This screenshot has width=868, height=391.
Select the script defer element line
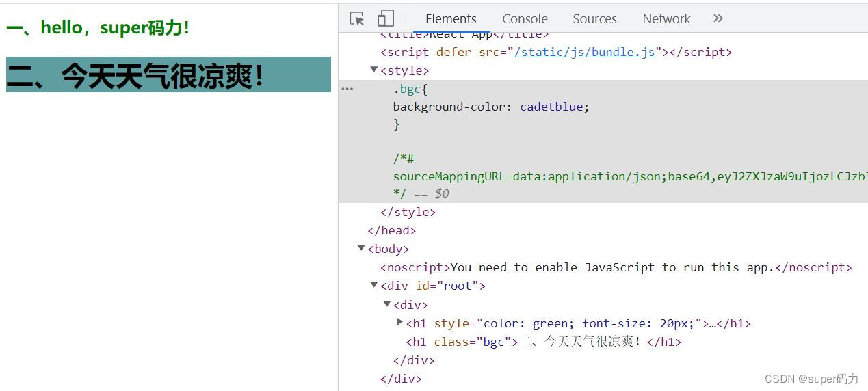556,52
